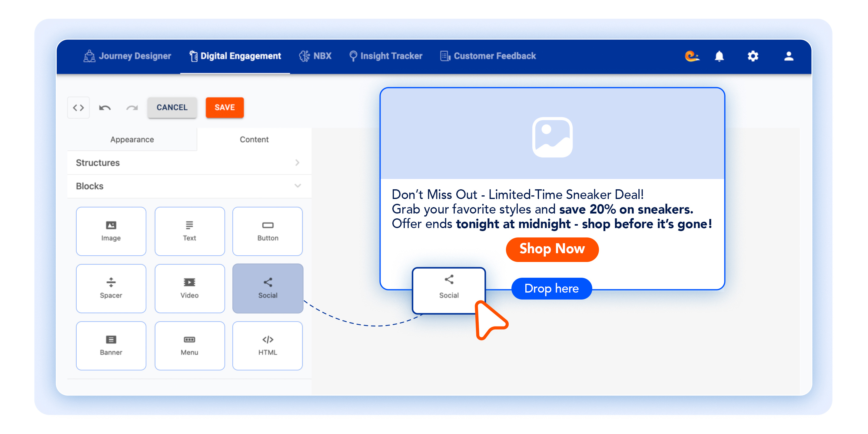Select the Spacer block

pyautogui.click(x=111, y=288)
